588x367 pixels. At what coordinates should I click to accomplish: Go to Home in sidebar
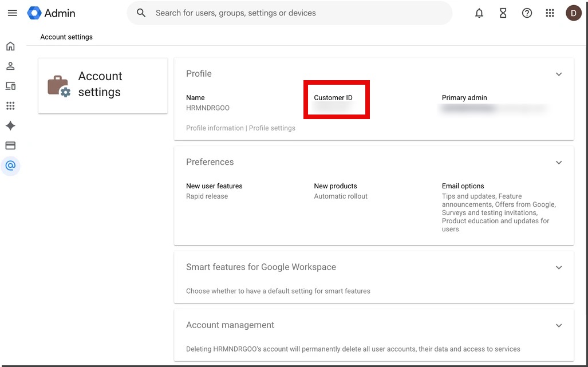10,46
